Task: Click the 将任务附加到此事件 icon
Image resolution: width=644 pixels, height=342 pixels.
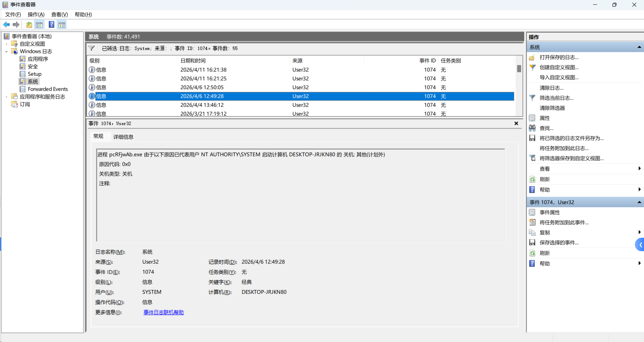Action: 532,222
